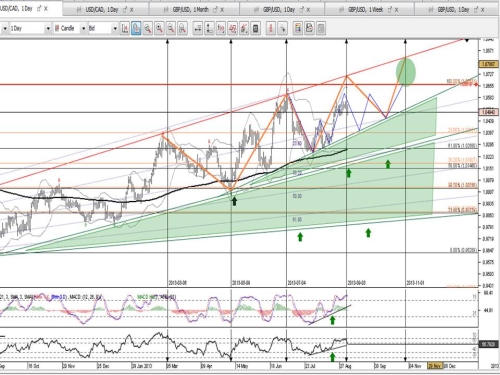The height and width of the screenshot is (375, 500).
Task: Switch to GBP/USD, 1 Week tab
Action: point(366,10)
